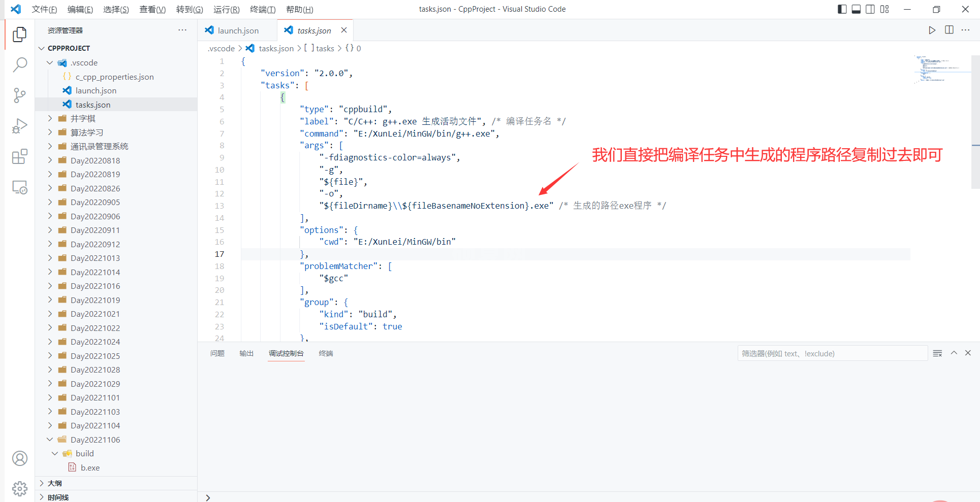Collapse the .vscode folder
Screen dimensions: 980x502
[x=50, y=62]
